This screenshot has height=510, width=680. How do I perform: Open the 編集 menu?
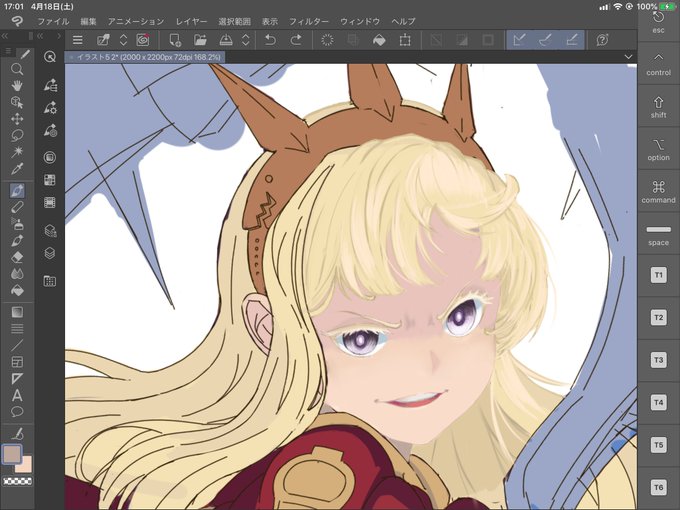click(88, 21)
